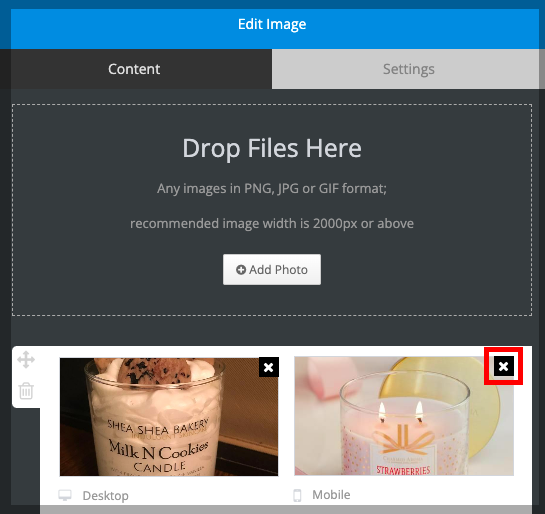
Task: Remove the Strawberries mobile image
Action: coord(504,366)
